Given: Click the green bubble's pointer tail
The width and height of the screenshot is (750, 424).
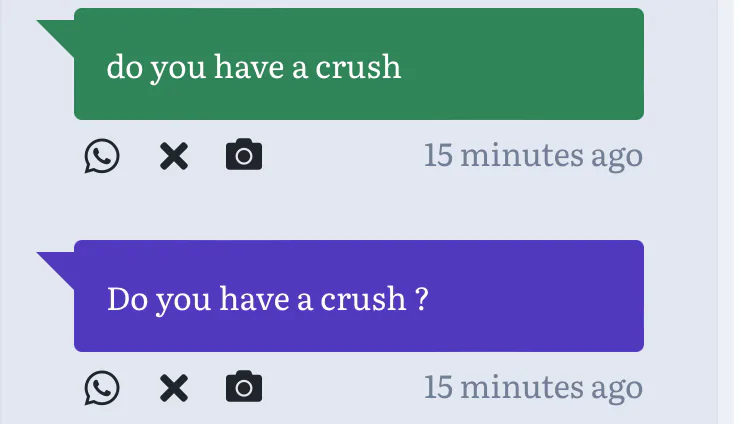Looking at the screenshot, I should 58,34.
